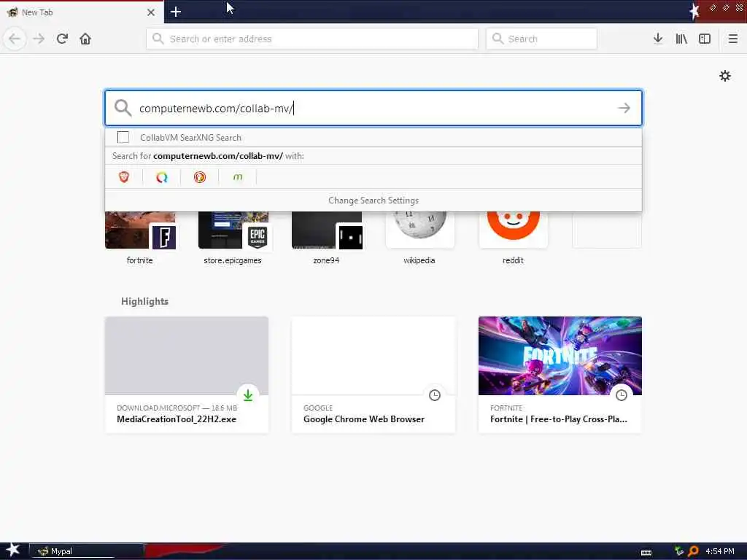This screenshot has height=560, width=747.
Task: Click history clock badge on Google card
Action: tap(435, 394)
